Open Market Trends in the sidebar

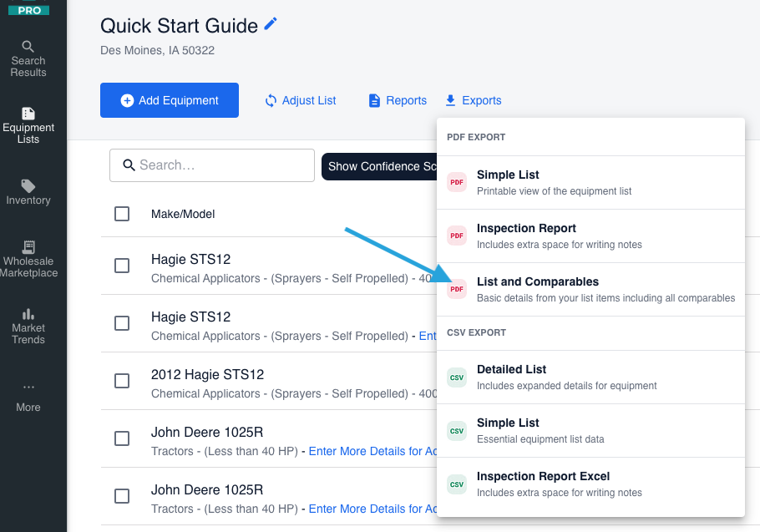(x=28, y=326)
